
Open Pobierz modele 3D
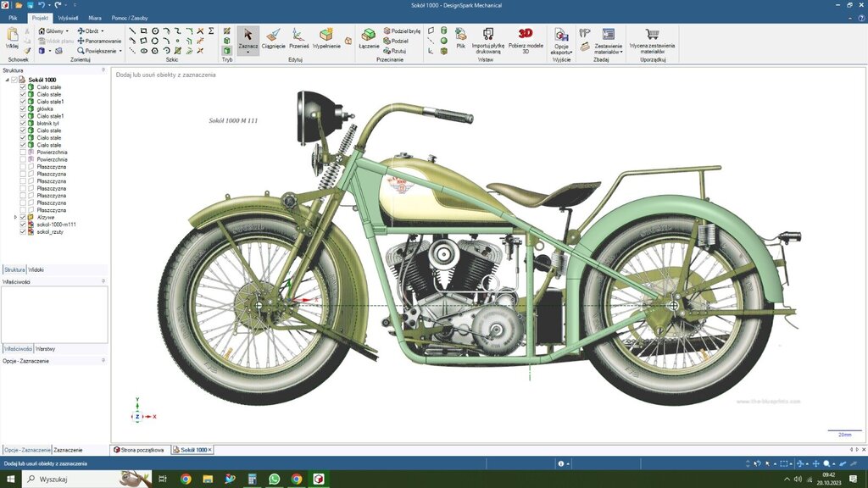pyautogui.click(x=526, y=38)
